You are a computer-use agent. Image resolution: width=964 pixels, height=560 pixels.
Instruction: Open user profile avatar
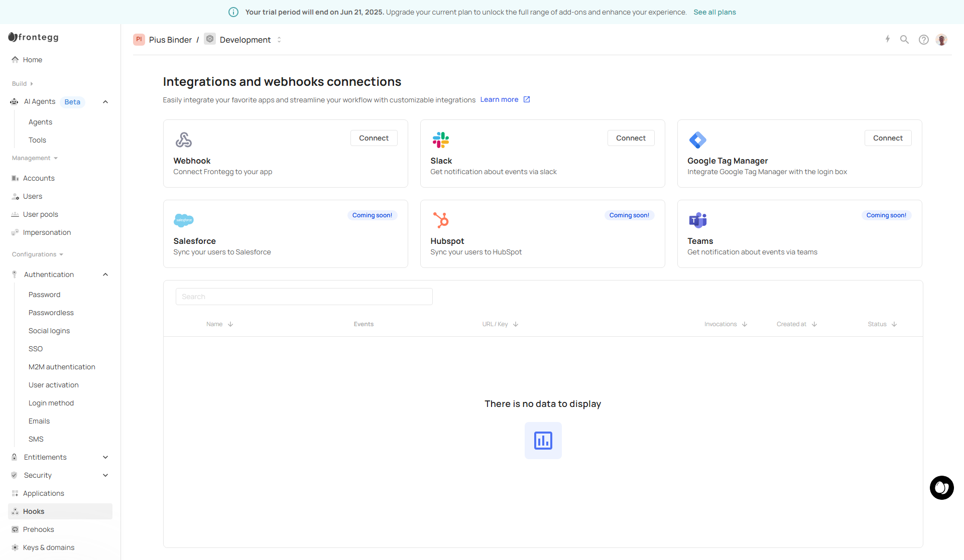click(x=942, y=40)
